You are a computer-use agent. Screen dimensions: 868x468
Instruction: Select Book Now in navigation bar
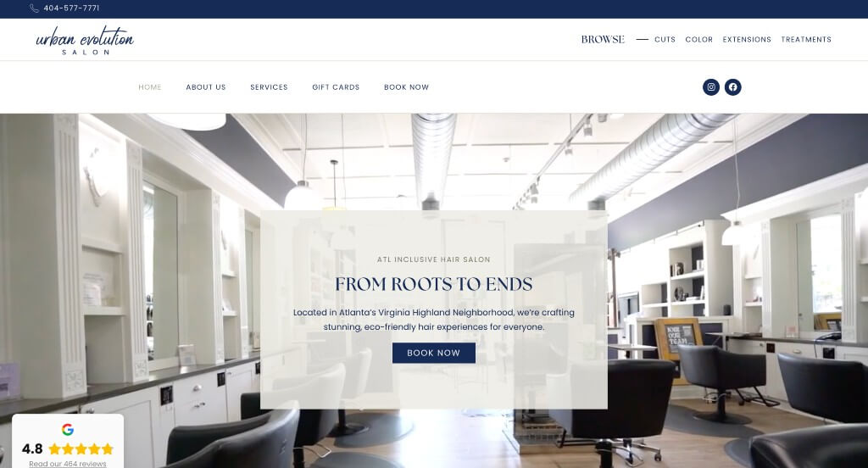pos(406,87)
